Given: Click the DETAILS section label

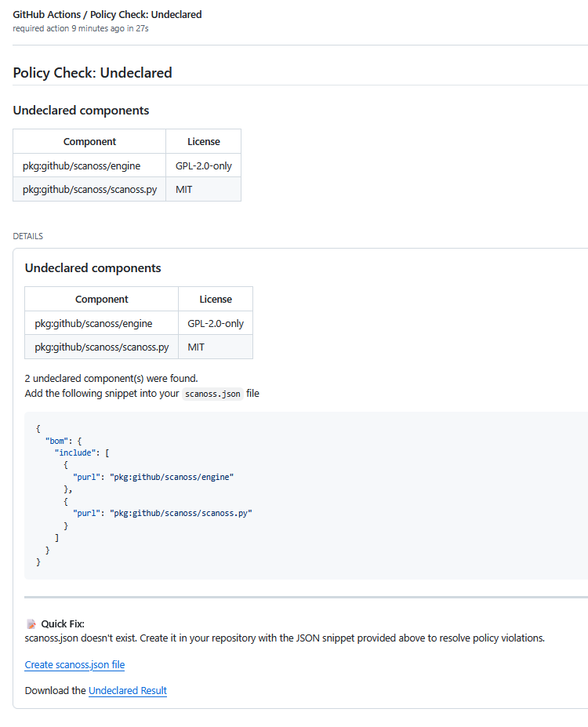Looking at the screenshot, I should (27, 236).
